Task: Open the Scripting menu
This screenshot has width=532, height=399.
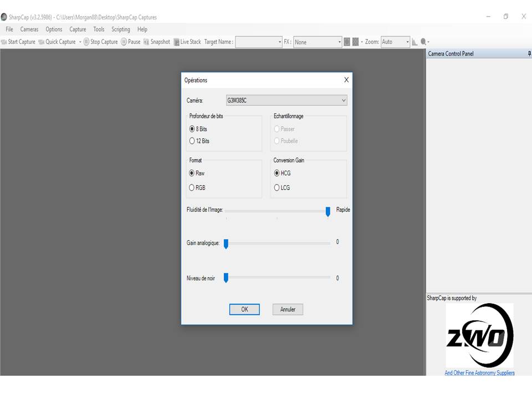Action: tap(120, 29)
